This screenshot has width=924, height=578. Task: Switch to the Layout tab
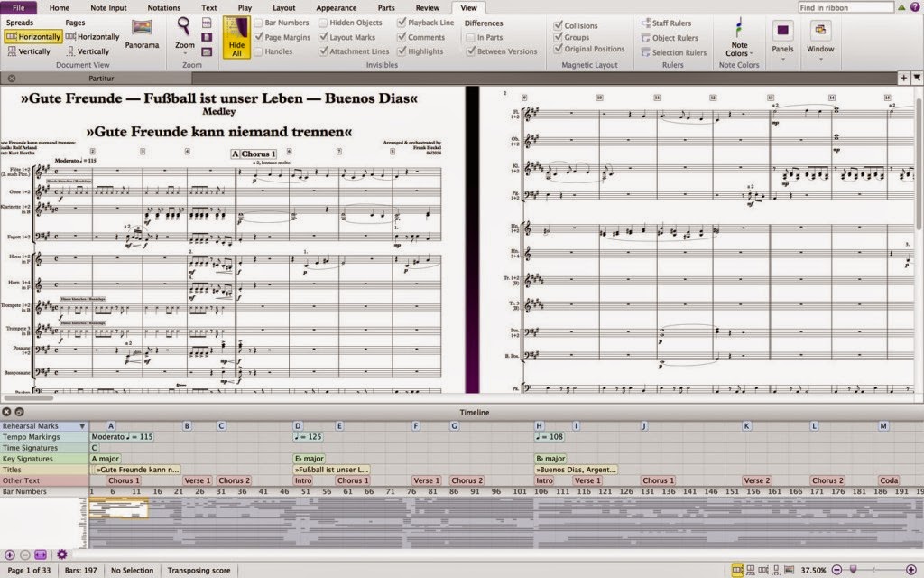[283, 7]
